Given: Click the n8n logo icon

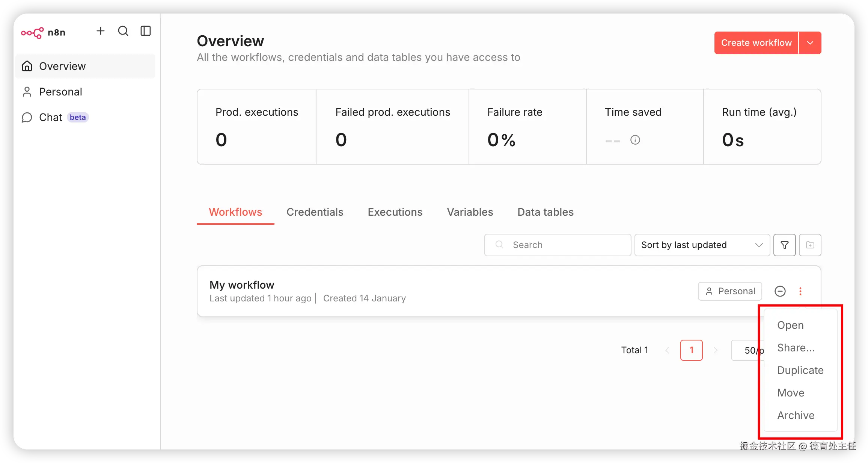Looking at the screenshot, I should click(32, 33).
